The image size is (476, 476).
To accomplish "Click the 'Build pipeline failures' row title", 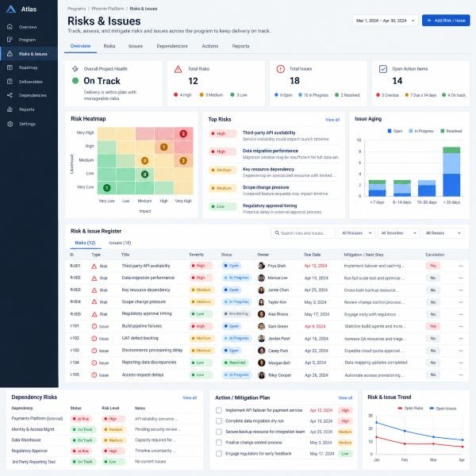I will [142, 326].
